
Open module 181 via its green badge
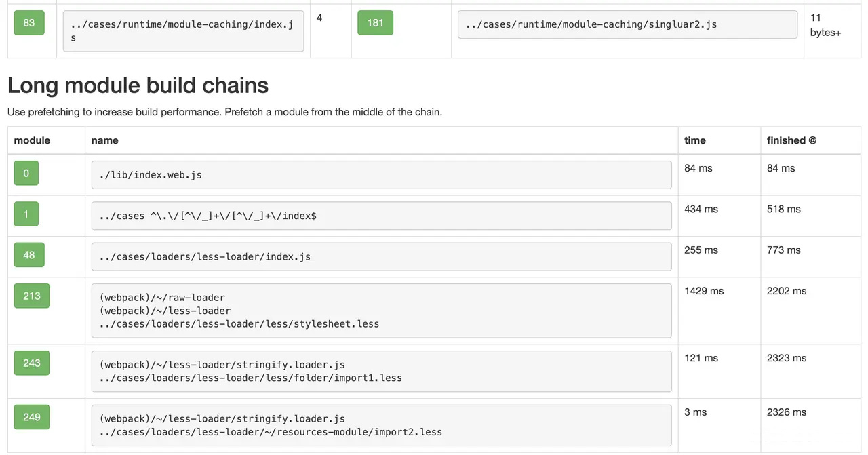(375, 23)
